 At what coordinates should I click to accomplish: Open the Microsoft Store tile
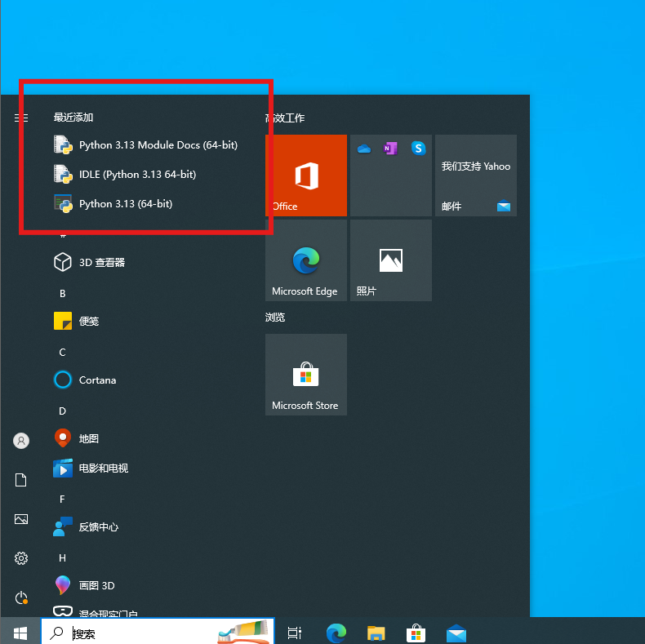[x=306, y=375]
